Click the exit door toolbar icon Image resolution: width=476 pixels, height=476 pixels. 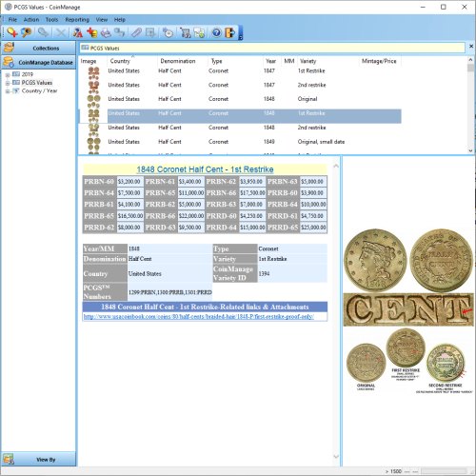coord(230,32)
